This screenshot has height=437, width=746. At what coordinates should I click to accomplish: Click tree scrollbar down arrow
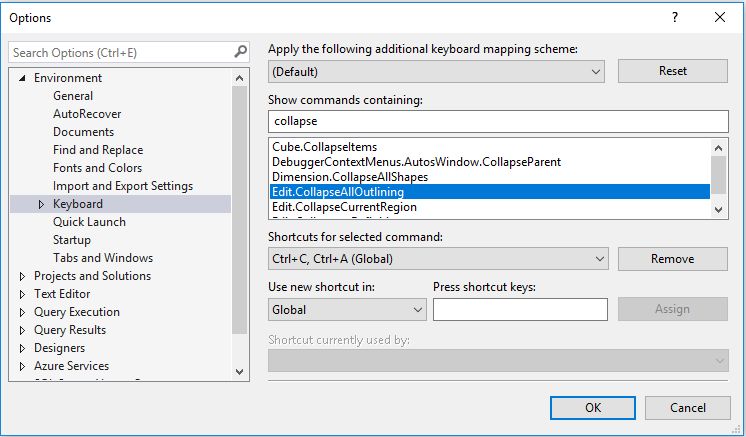[240, 372]
